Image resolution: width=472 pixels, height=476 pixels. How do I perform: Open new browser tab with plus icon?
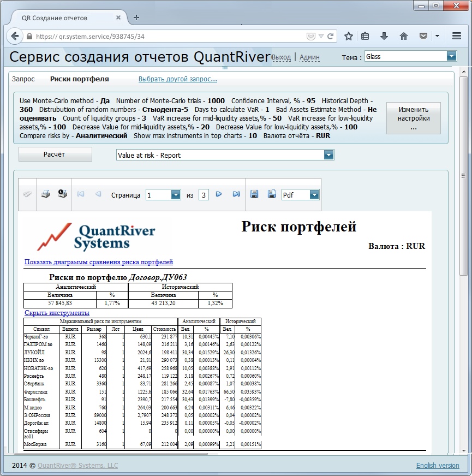136,17
